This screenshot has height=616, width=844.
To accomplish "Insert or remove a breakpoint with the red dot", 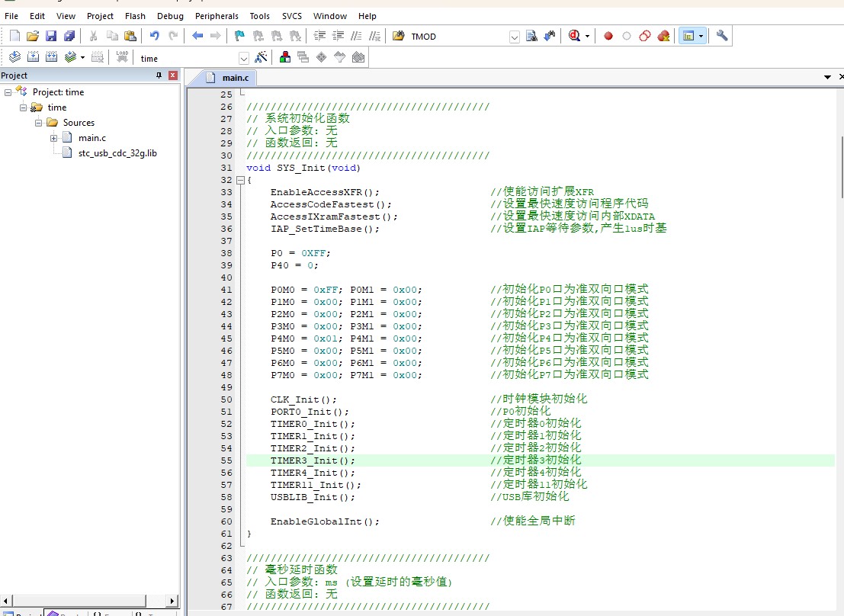I will pos(608,36).
